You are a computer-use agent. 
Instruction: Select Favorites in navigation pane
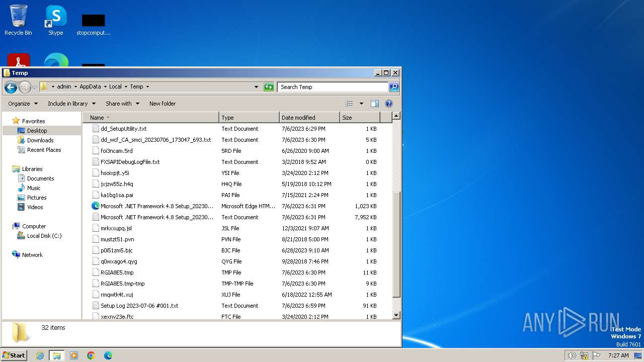(x=33, y=121)
